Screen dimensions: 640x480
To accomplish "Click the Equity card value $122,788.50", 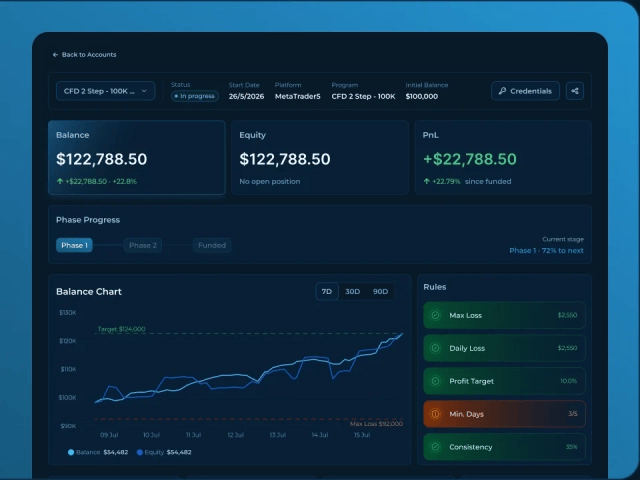I will (285, 159).
